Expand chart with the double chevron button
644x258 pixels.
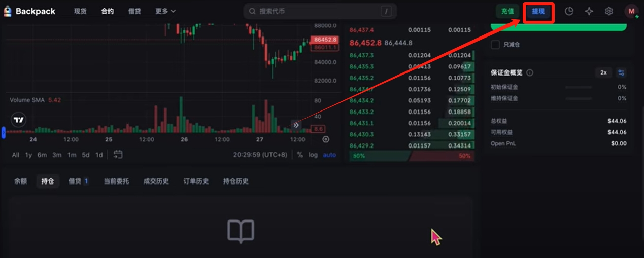[x=296, y=125]
